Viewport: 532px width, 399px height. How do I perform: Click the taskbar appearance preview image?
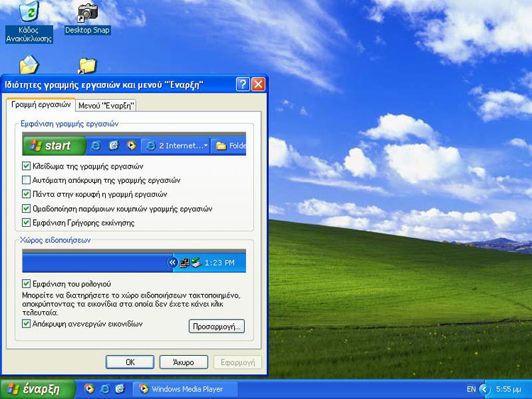(134, 144)
